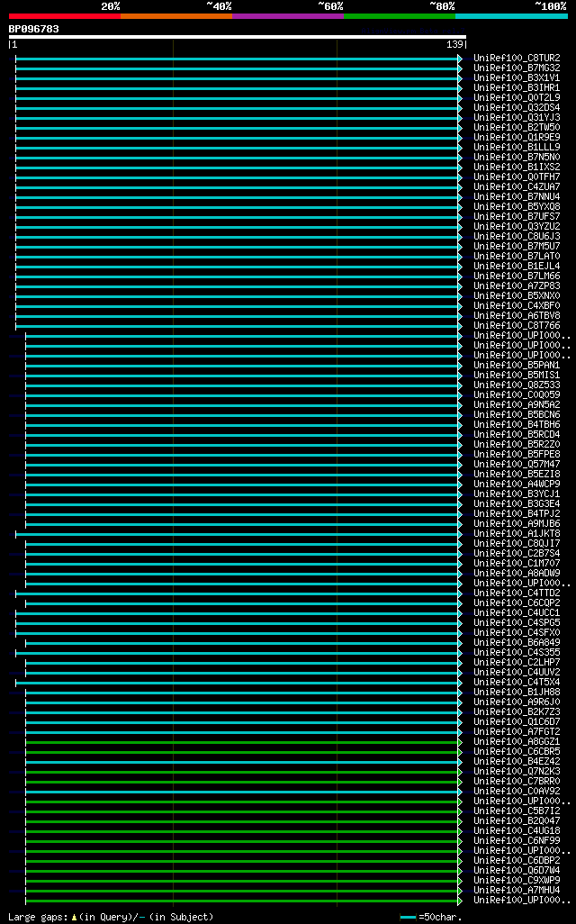Click the red 20% identity legend segment
Screen dimensions: 576x924
(x=65, y=16)
